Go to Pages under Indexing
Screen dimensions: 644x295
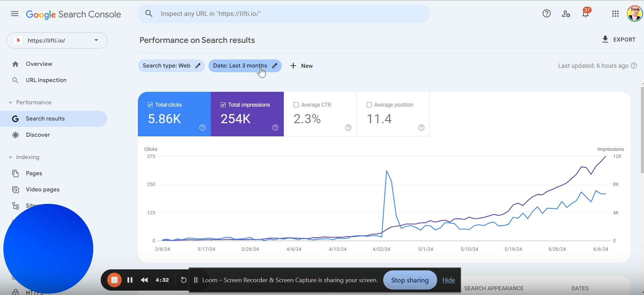34,173
